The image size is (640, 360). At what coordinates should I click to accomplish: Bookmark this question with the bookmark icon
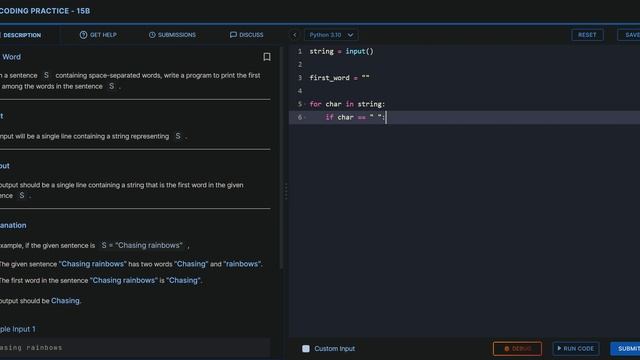(267, 57)
